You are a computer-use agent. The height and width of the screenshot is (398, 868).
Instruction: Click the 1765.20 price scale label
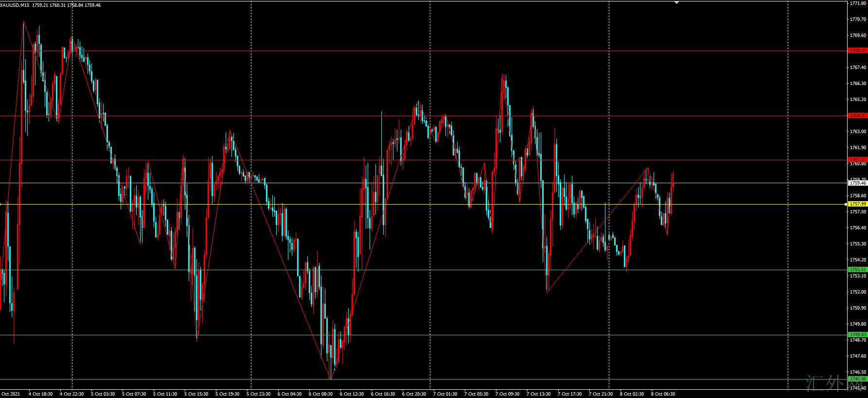click(x=857, y=100)
